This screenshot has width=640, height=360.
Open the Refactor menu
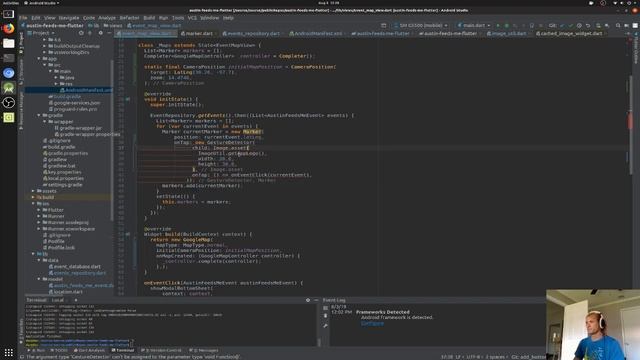129,18
